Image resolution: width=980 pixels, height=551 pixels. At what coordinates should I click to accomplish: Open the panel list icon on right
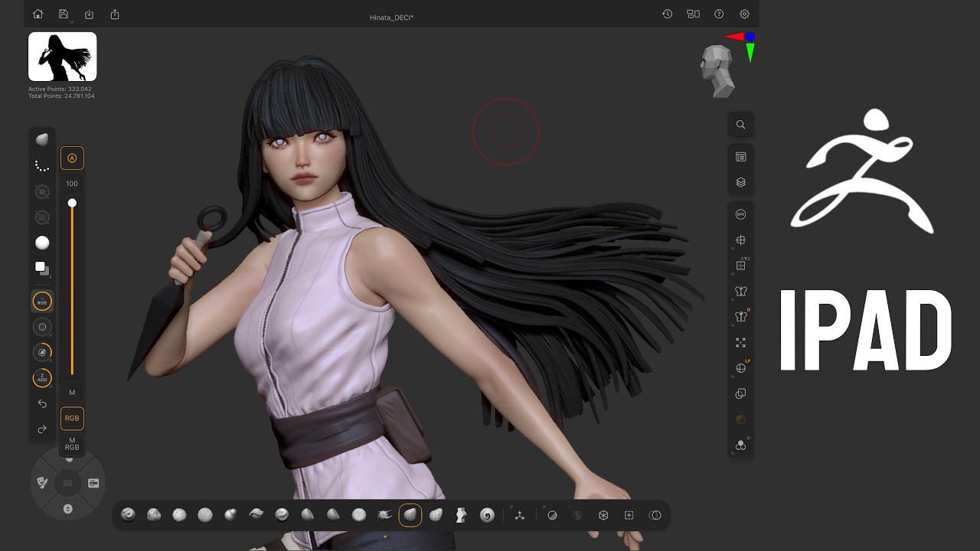[x=740, y=157]
